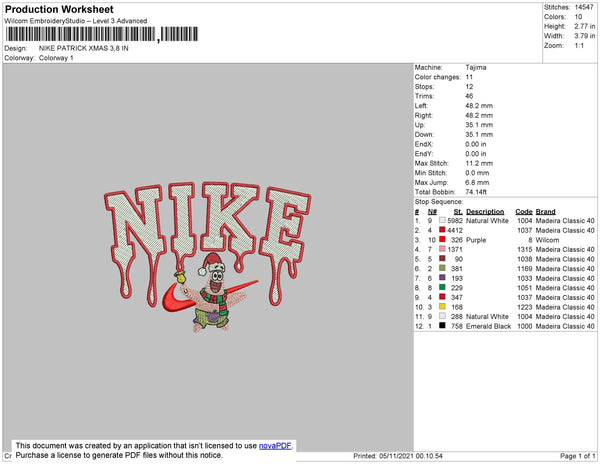600x464 pixels.
Task: Click the barcode under the worksheet title
Action: [x=102, y=34]
